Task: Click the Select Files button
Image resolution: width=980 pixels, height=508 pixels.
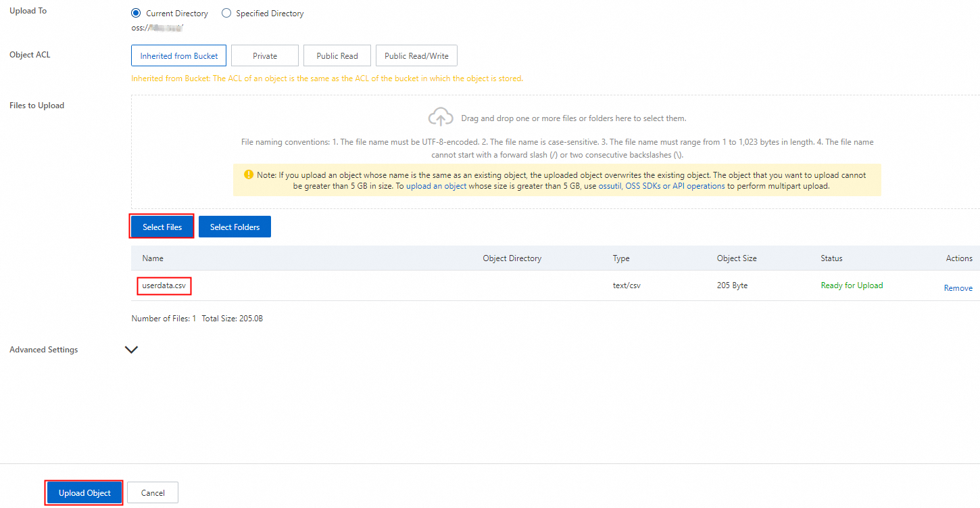Action: 162,227
